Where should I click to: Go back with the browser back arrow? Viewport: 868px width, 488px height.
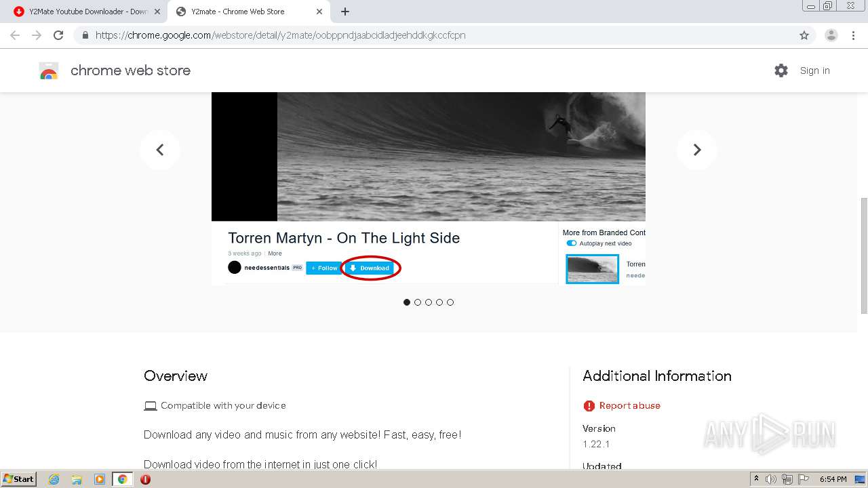15,35
